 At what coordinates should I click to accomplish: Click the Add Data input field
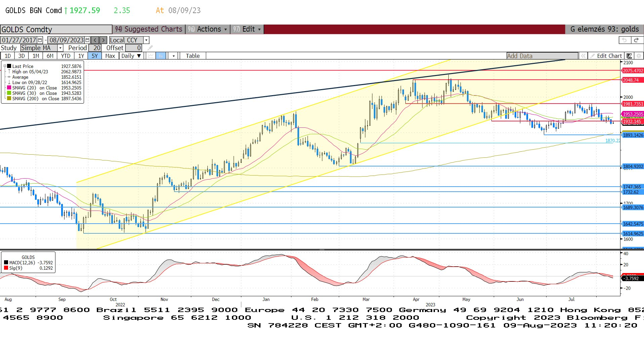[x=542, y=56]
